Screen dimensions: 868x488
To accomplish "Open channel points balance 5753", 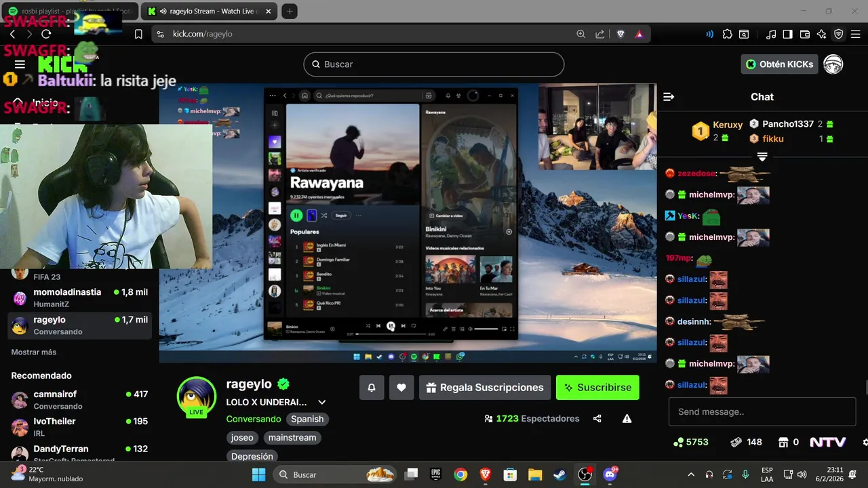I will (x=691, y=442).
